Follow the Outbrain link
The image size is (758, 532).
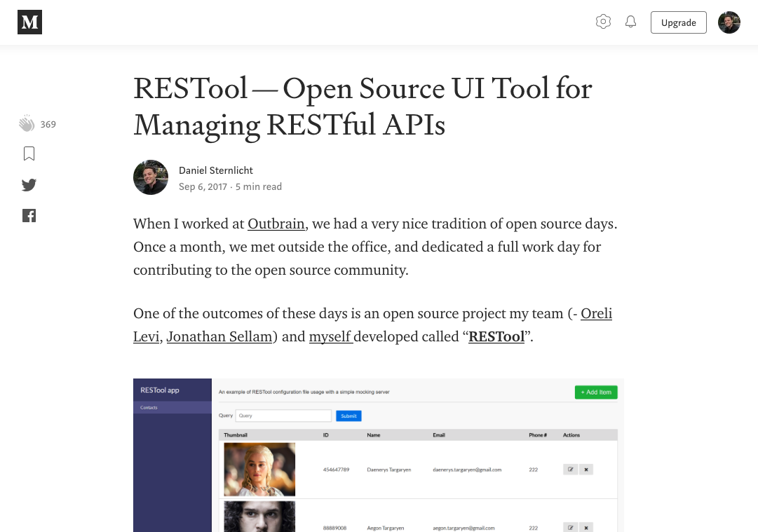click(x=276, y=224)
